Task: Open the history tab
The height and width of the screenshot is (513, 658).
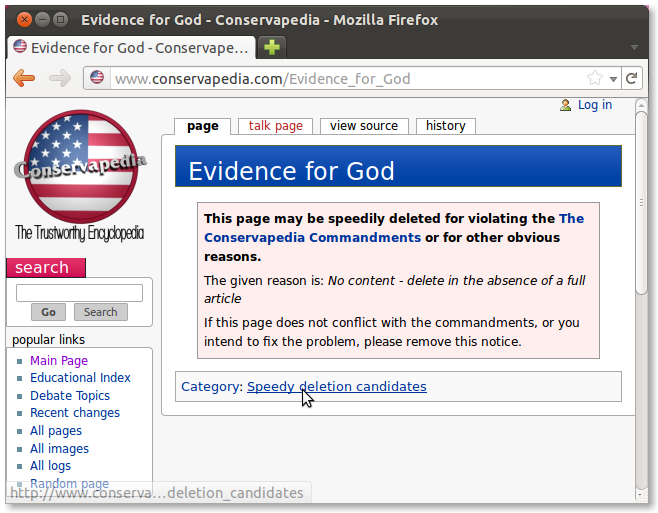Action: click(446, 126)
